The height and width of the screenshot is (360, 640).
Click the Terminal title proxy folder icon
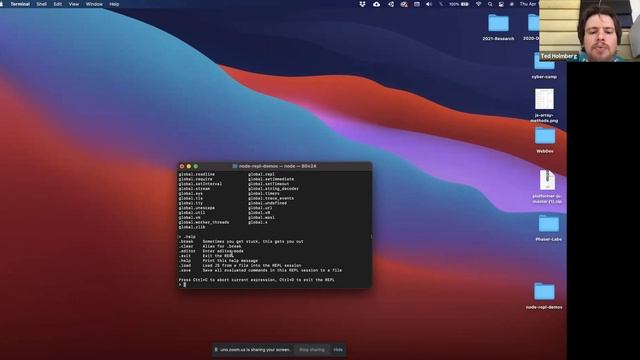pyautogui.click(x=235, y=166)
